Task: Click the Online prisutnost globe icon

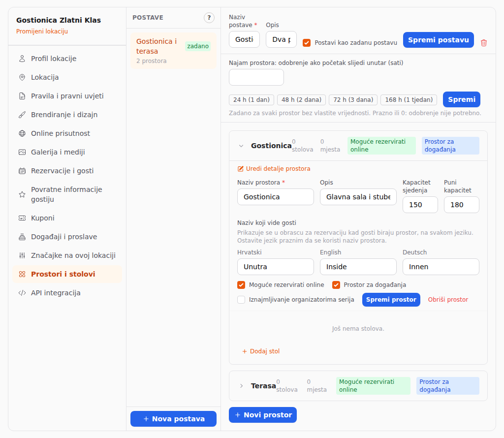Action: pyautogui.click(x=22, y=133)
